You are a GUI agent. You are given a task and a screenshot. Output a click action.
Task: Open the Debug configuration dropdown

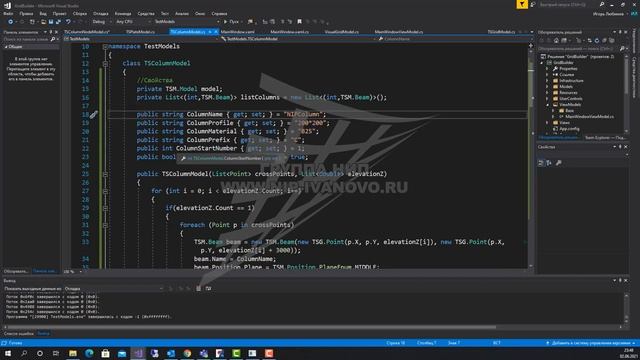click(x=101, y=22)
